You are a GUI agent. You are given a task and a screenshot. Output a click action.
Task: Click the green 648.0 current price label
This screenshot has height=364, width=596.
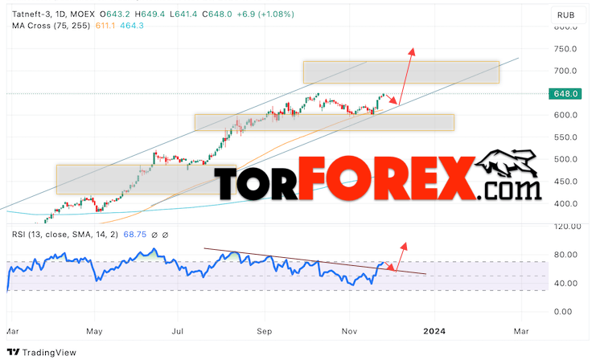[x=565, y=93]
